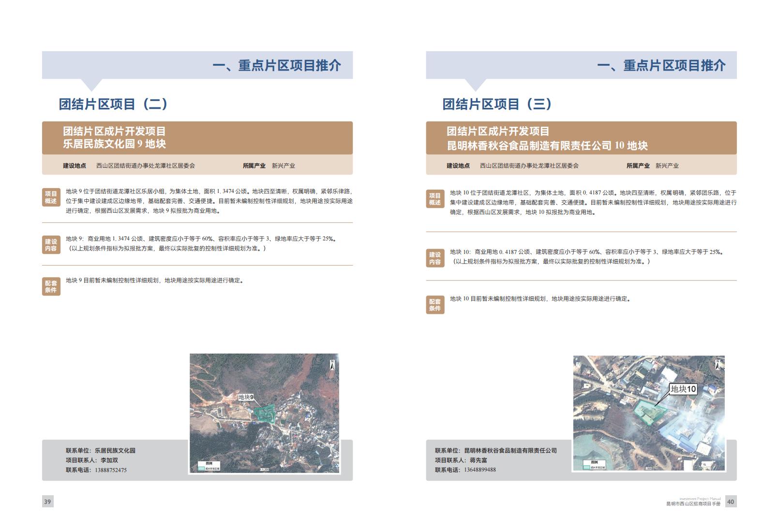
Task: Click the '地块10' callout label on map
Action: tap(683, 389)
